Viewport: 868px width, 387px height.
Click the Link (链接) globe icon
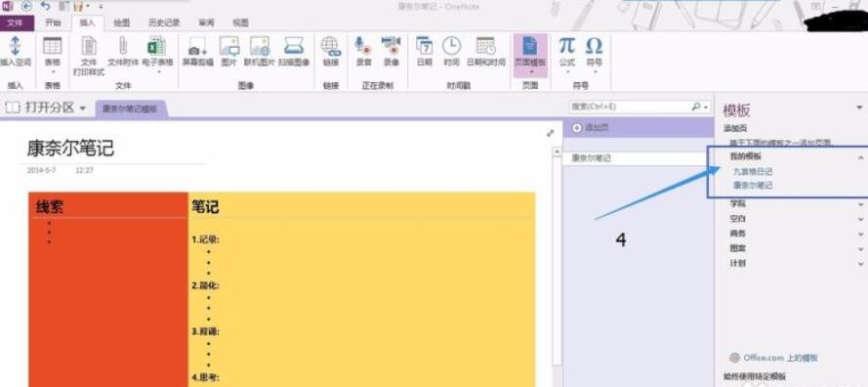point(331,46)
